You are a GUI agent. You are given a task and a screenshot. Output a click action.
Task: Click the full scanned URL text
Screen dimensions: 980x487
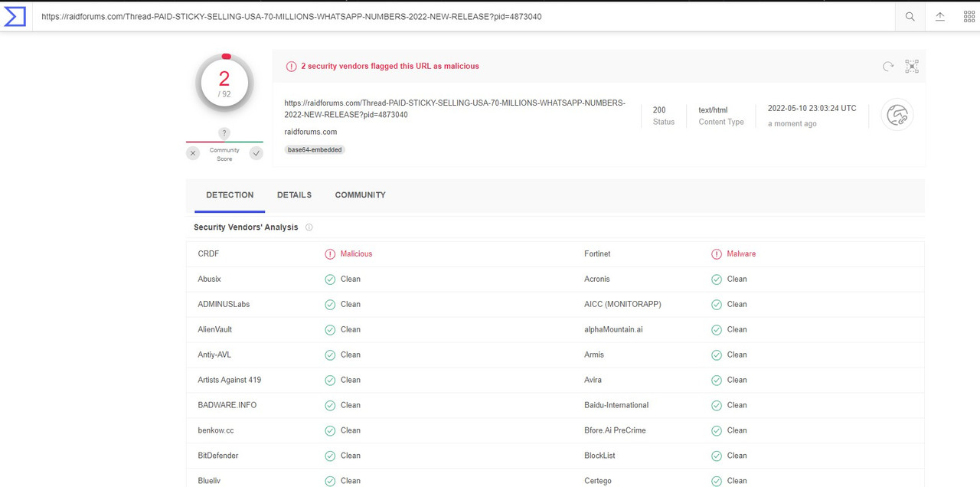click(455, 109)
